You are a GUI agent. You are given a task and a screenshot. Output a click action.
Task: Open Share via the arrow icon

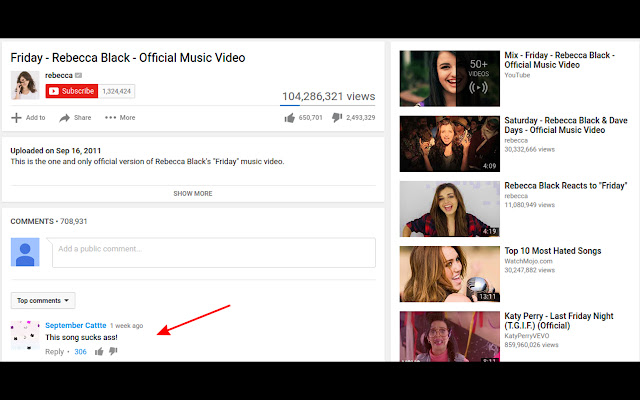coord(64,118)
